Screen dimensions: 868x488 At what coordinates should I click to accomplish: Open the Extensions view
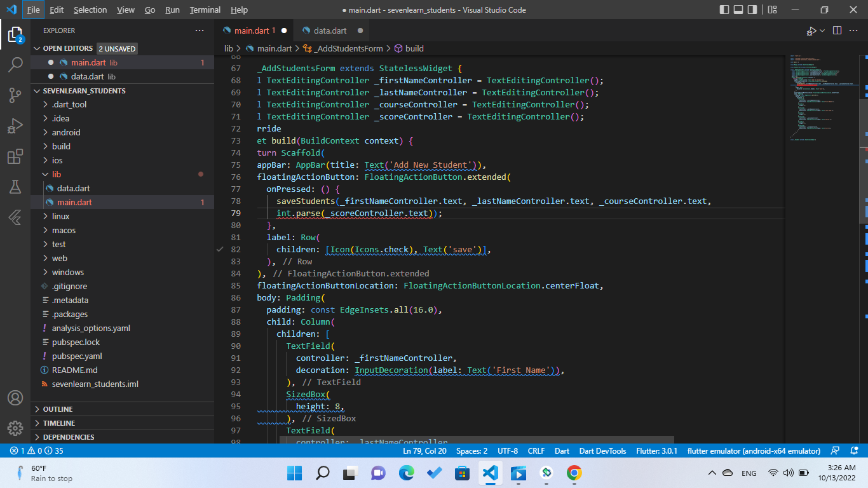[15, 156]
